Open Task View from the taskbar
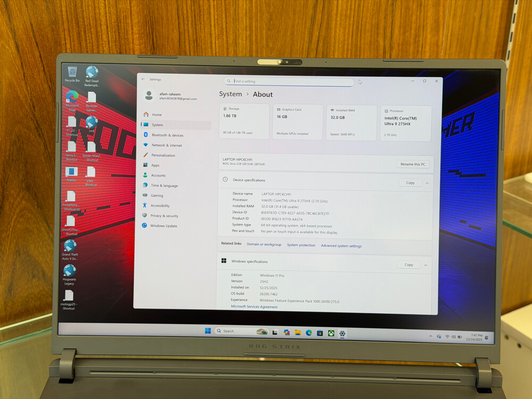The height and width of the screenshot is (399, 532). (x=275, y=332)
